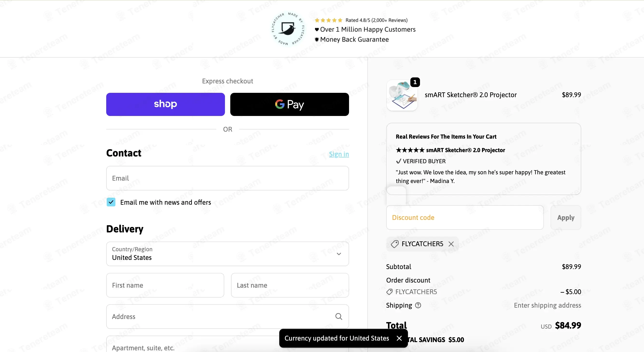The width and height of the screenshot is (644, 352).
Task: Uncheck Email me with news and offers
Action: (x=111, y=202)
